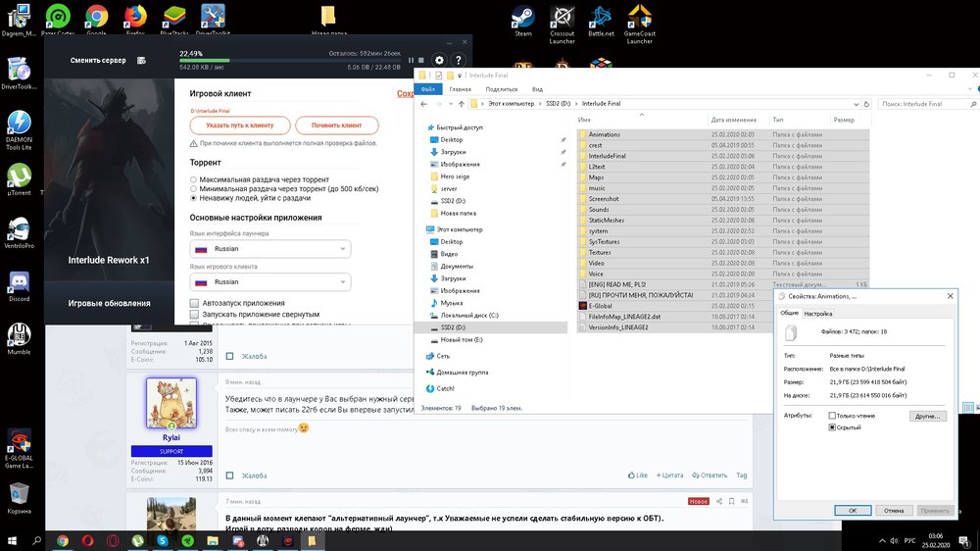Image resolution: width=980 pixels, height=551 pixels.
Task: Click the Починить клиент button
Action: click(337, 125)
